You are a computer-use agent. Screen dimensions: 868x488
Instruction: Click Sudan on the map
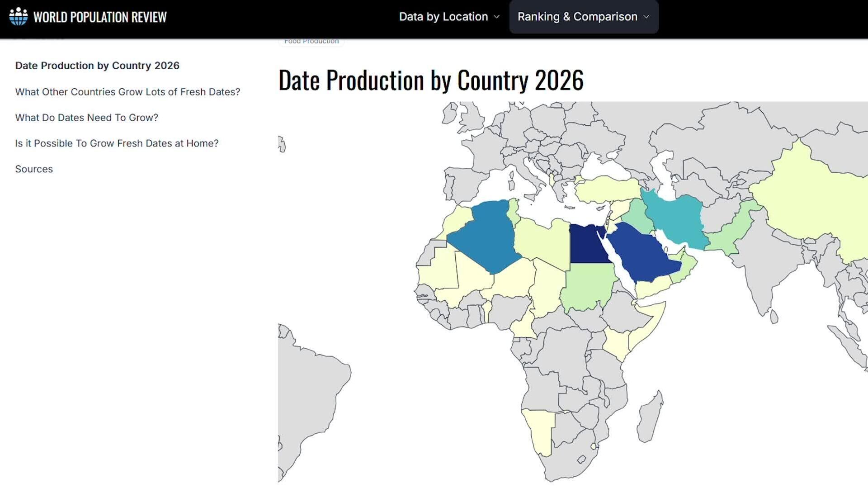tap(588, 285)
